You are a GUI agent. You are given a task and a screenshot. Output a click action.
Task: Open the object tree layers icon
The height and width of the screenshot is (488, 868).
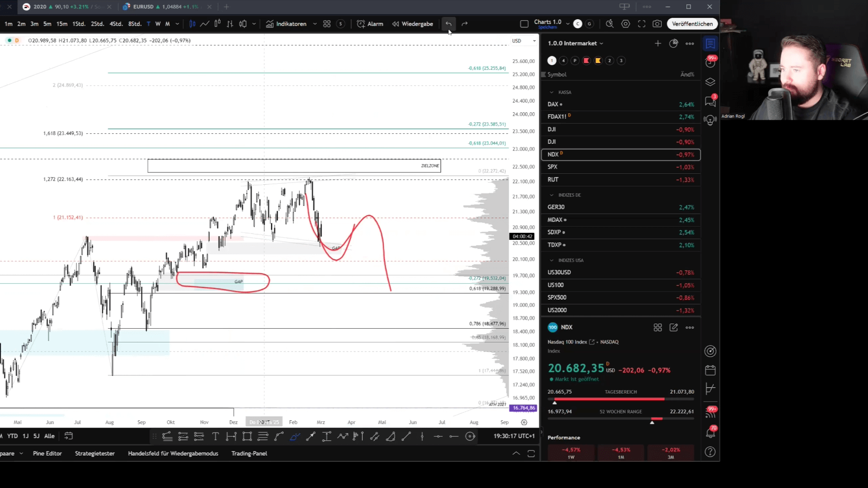(710, 82)
